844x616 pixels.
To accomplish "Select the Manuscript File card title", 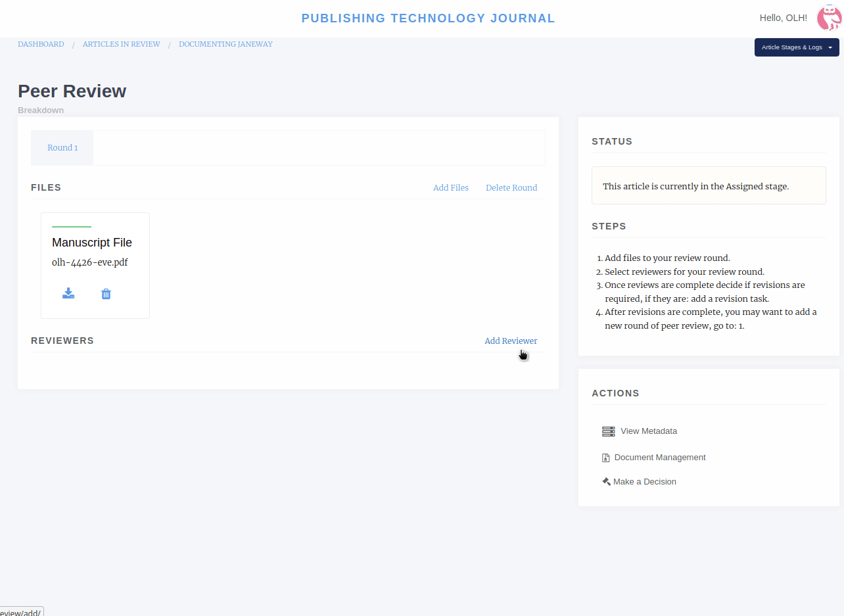I will pyautogui.click(x=91, y=243).
